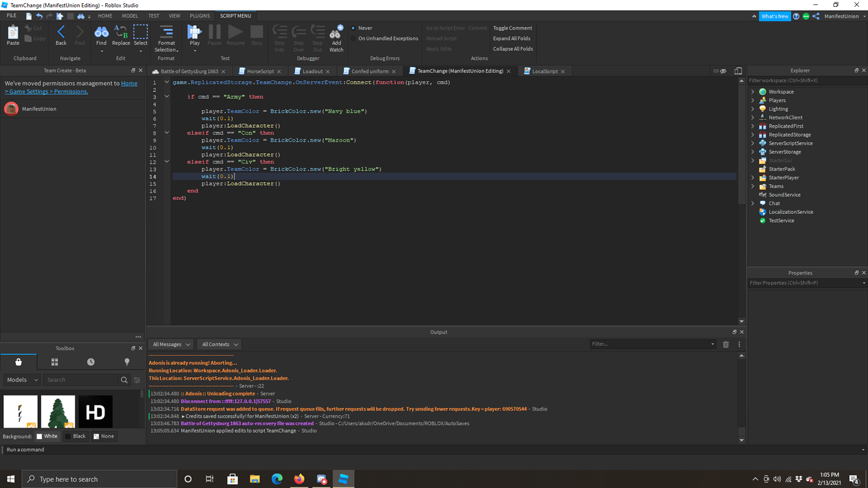Clear the Output with the trash icon
The image size is (868, 488).
(726, 345)
